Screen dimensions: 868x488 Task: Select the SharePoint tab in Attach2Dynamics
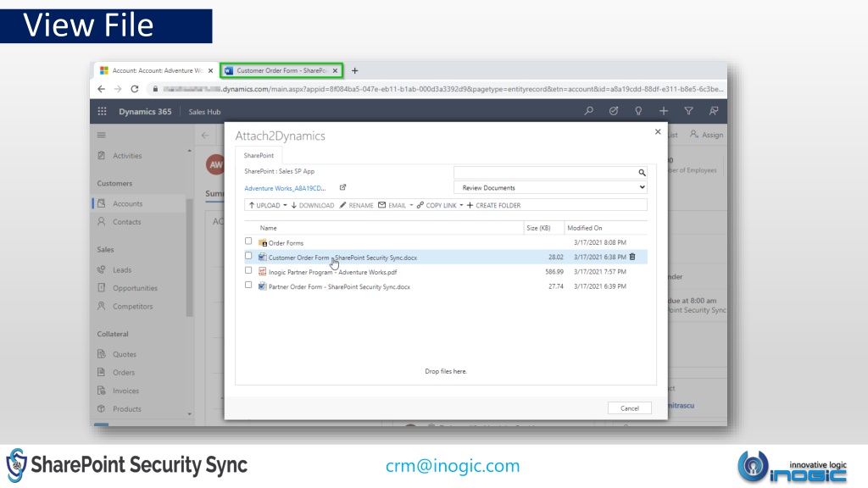click(259, 156)
